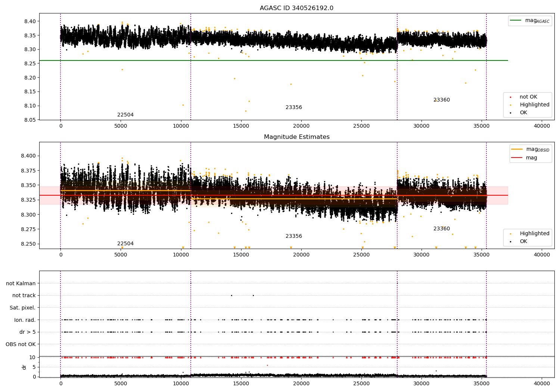Click the 8.15 y-axis tick label
560x392 pixels.
pos(30,92)
